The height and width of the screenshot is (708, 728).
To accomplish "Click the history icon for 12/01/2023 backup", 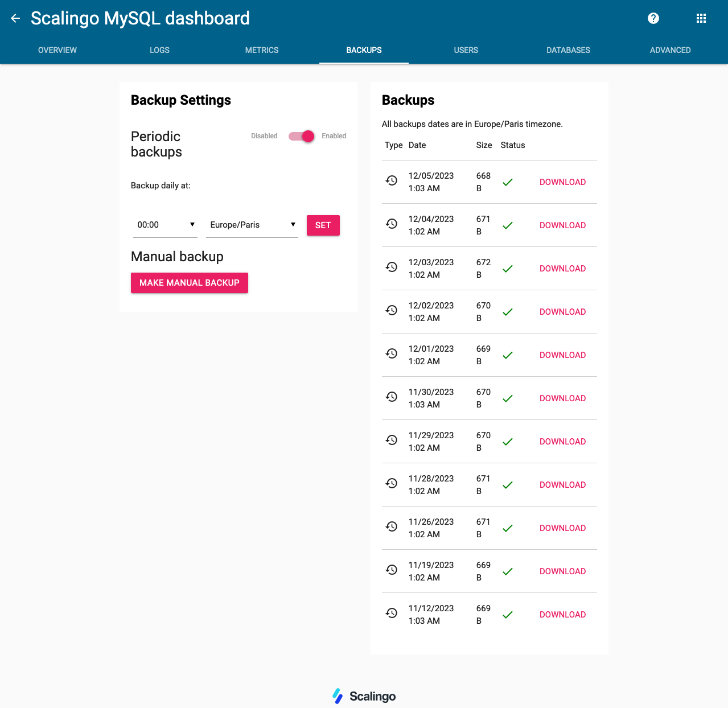I will point(392,353).
